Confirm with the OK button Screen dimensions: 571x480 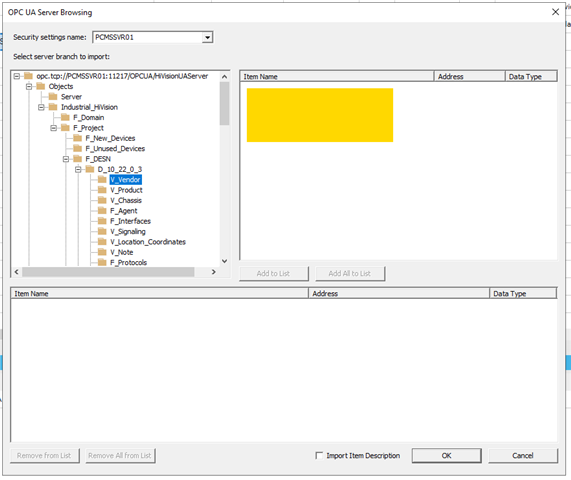click(x=446, y=456)
